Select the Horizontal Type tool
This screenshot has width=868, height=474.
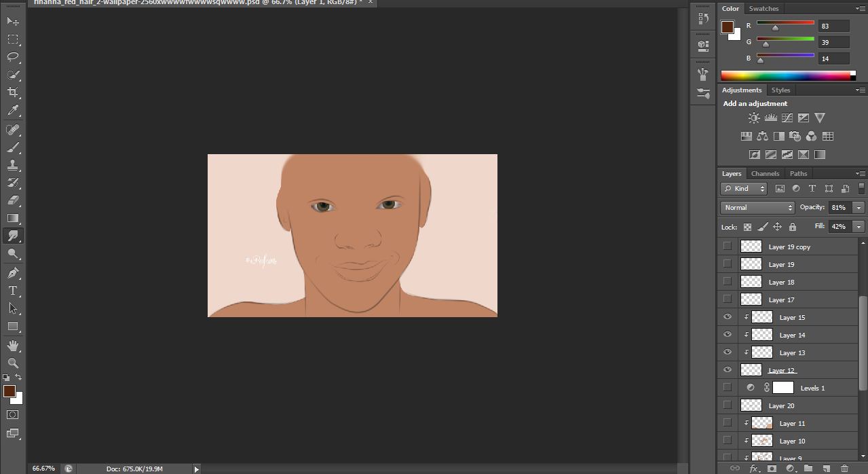click(x=13, y=291)
